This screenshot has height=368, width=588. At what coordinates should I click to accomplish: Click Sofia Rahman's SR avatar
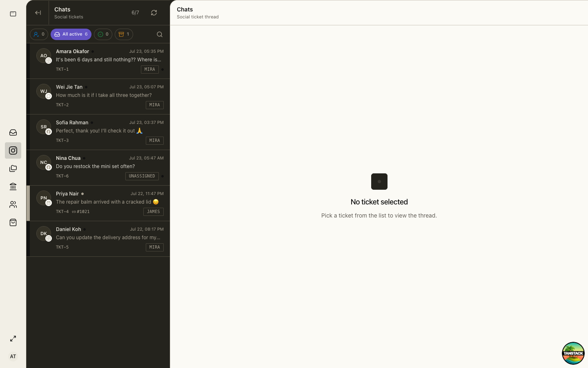[44, 127]
